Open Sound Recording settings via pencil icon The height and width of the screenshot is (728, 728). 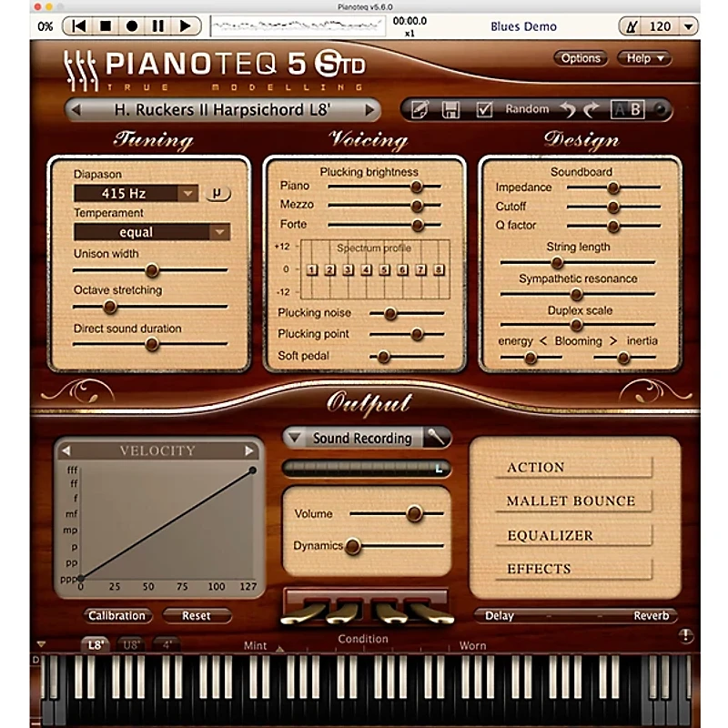(x=436, y=438)
